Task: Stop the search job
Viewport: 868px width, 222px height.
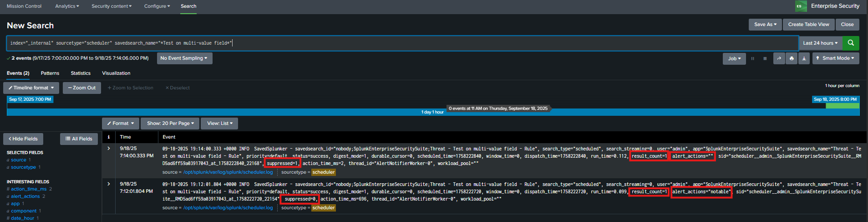Action: (x=765, y=58)
